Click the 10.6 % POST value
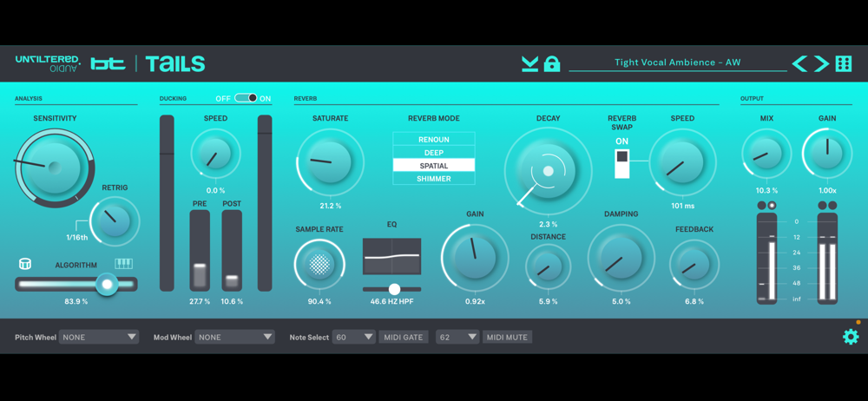The height and width of the screenshot is (401, 868). tap(232, 302)
